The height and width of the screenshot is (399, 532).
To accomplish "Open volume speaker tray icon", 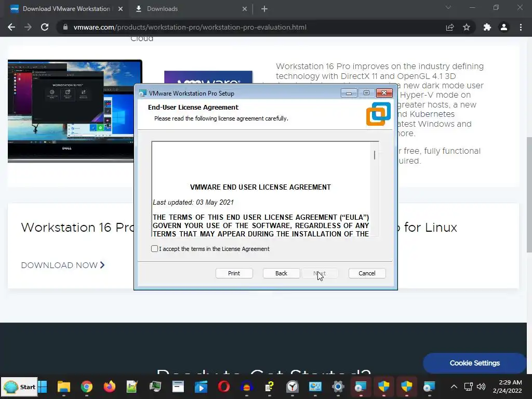I will pyautogui.click(x=481, y=387).
